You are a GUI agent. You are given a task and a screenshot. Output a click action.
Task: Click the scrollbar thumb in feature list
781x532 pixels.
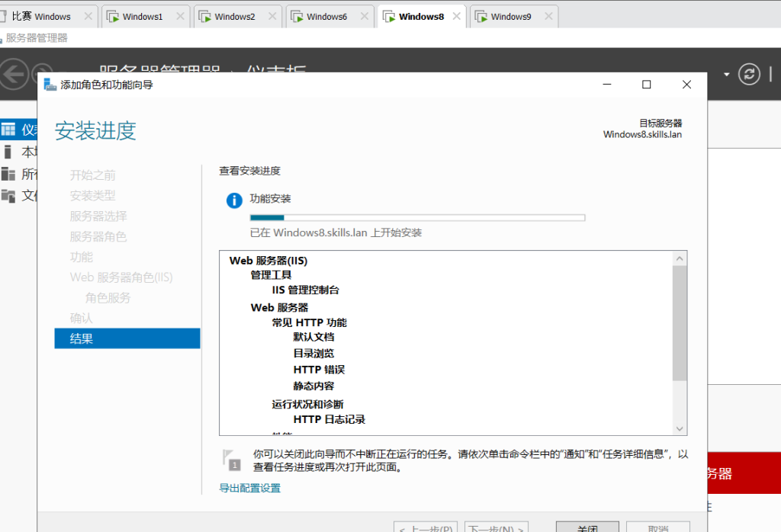coord(680,323)
